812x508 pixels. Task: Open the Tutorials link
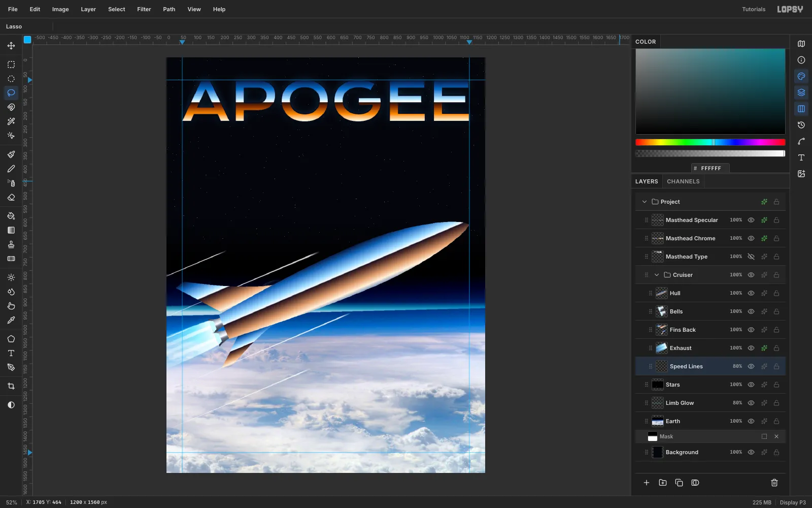pyautogui.click(x=754, y=9)
